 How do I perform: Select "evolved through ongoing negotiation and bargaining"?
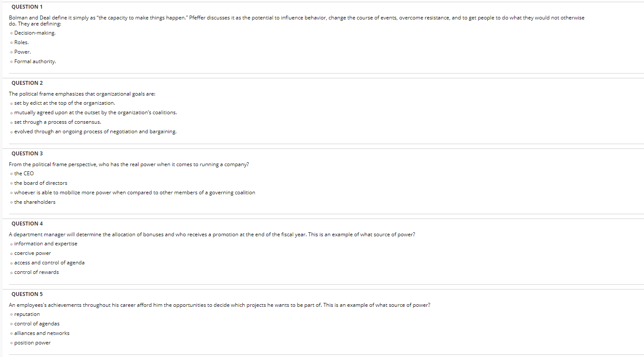[11, 132]
